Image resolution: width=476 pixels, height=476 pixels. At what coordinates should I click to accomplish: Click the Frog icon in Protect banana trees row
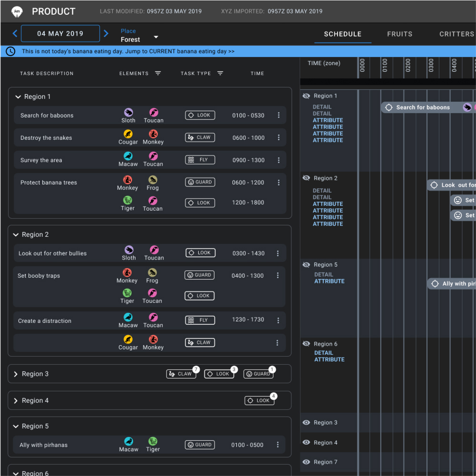[x=153, y=180]
